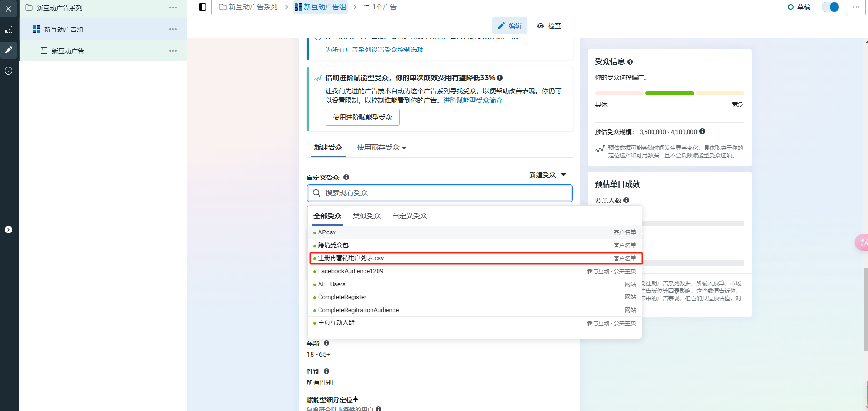Open the clock history icon in sidebar
The height and width of the screenshot is (411, 868).
(8, 71)
